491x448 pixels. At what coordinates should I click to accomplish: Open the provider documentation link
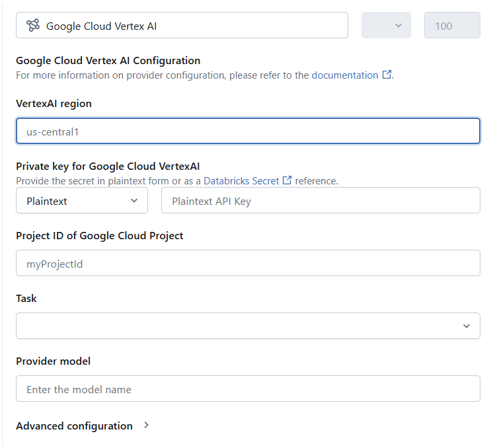coord(345,75)
